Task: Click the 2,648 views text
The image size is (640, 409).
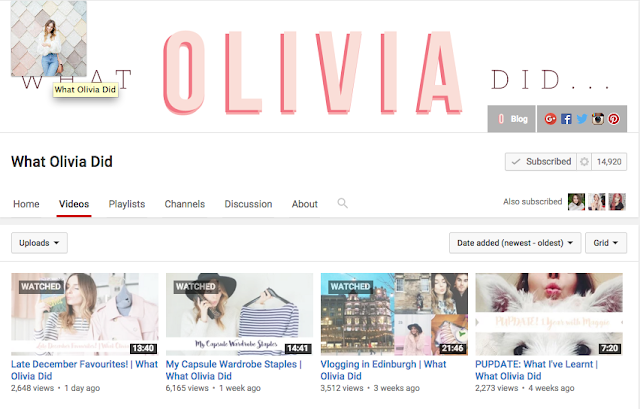Action: [x=32, y=388]
